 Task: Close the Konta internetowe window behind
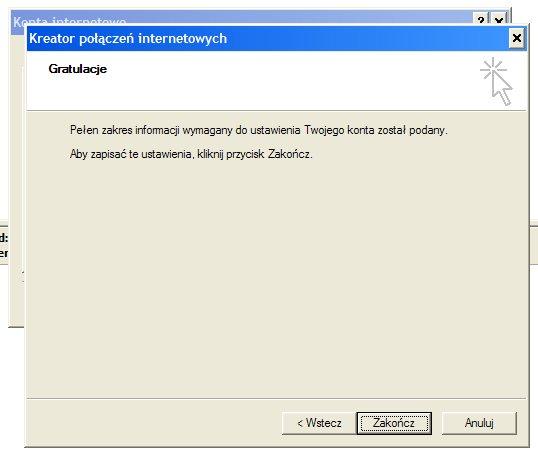pyautogui.click(x=499, y=20)
